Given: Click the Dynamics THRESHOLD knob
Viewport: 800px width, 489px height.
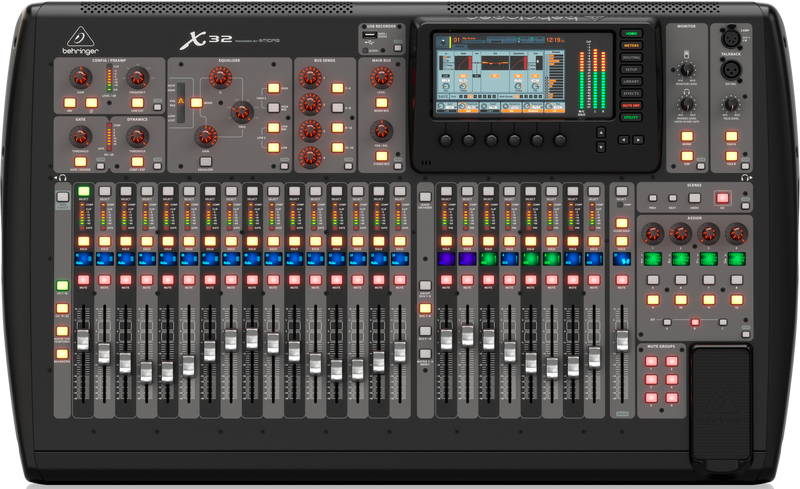Looking at the screenshot, I should point(137,137).
